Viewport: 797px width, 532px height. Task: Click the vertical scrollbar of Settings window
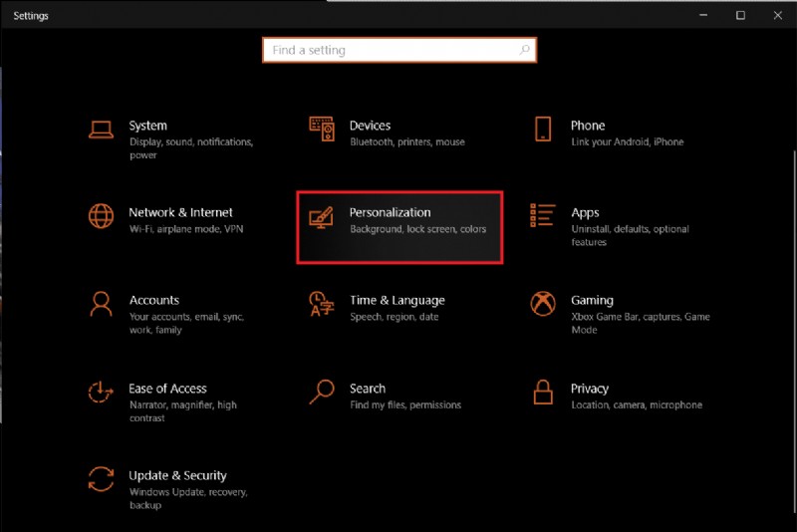click(x=794, y=332)
